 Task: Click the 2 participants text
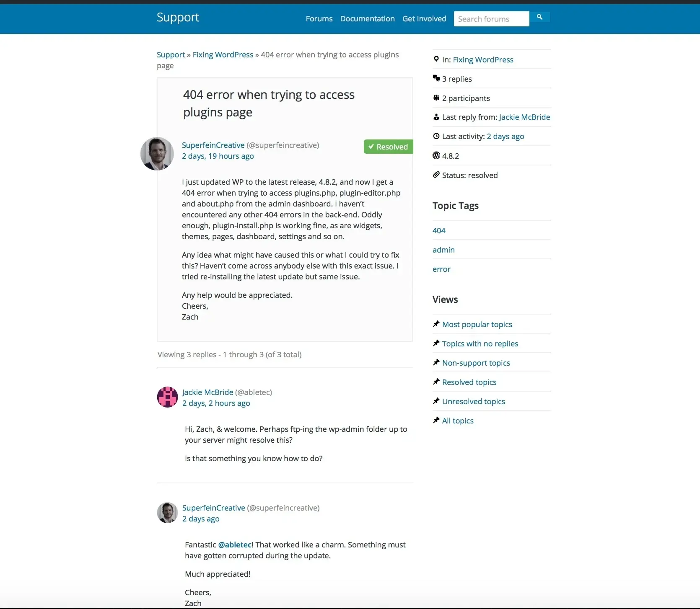coord(466,98)
